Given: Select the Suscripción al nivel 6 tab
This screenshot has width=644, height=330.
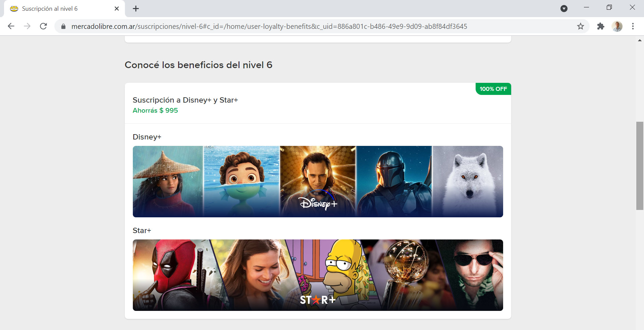Looking at the screenshot, I should click(x=64, y=9).
